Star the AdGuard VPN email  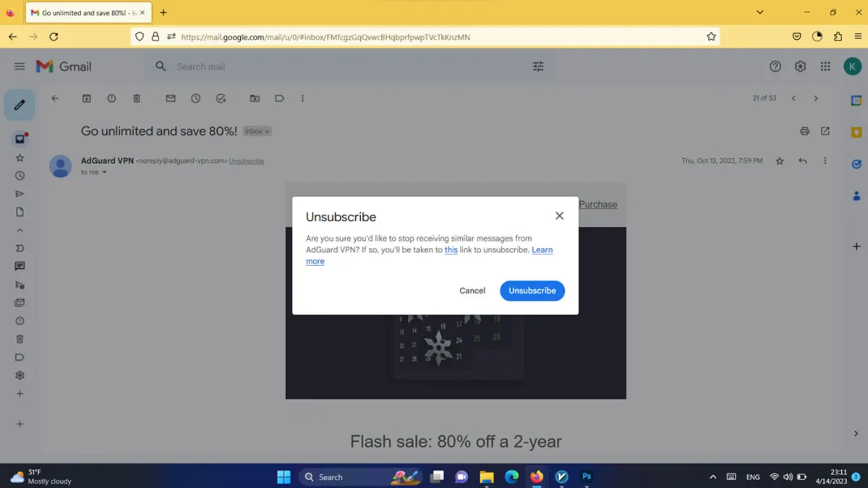[779, 160]
